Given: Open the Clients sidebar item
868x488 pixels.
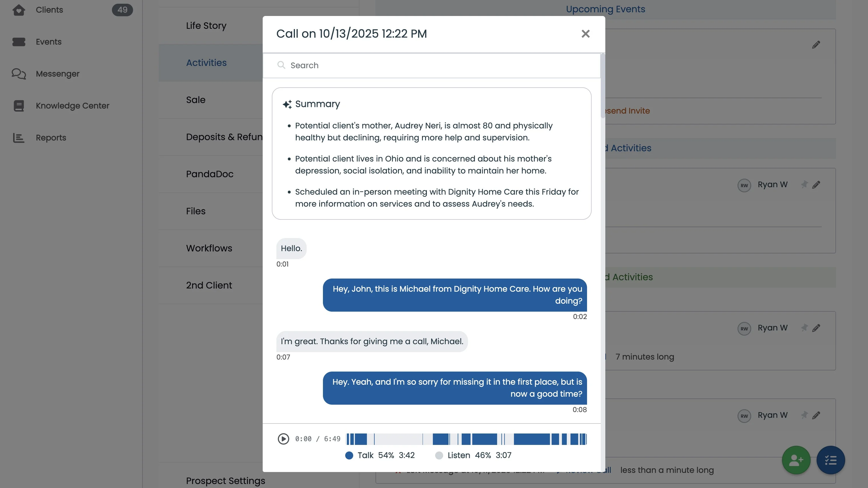Looking at the screenshot, I should pos(49,10).
